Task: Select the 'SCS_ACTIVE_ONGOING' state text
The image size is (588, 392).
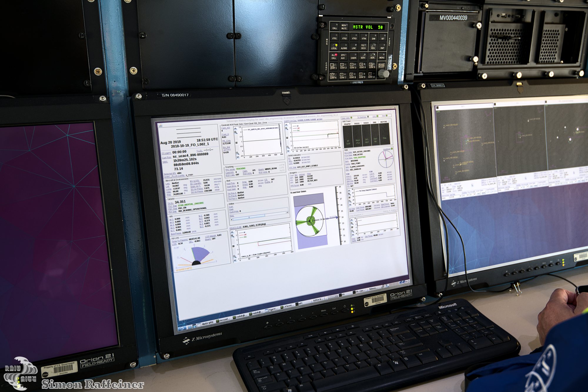Action: pos(362,152)
